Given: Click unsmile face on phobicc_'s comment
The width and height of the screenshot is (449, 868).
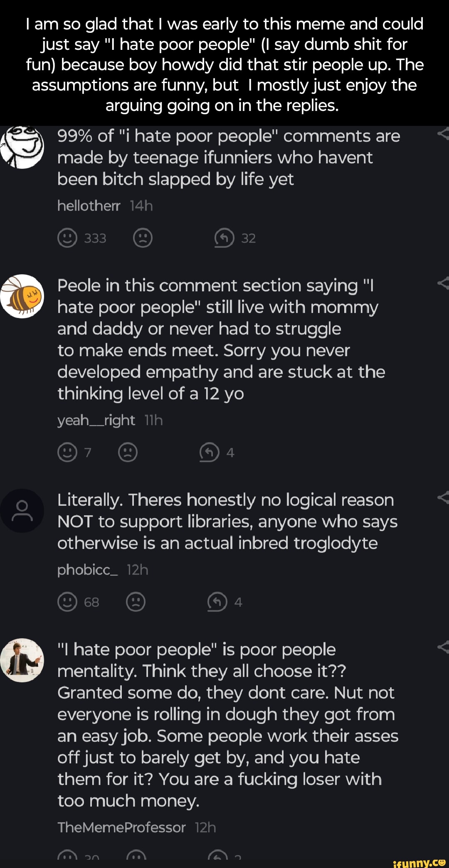Looking at the screenshot, I should pyautogui.click(x=136, y=602).
